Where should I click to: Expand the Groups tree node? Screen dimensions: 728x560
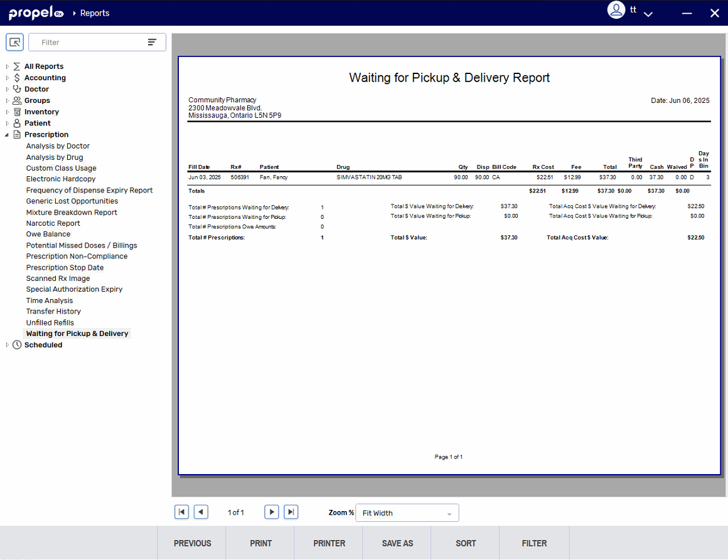point(7,100)
